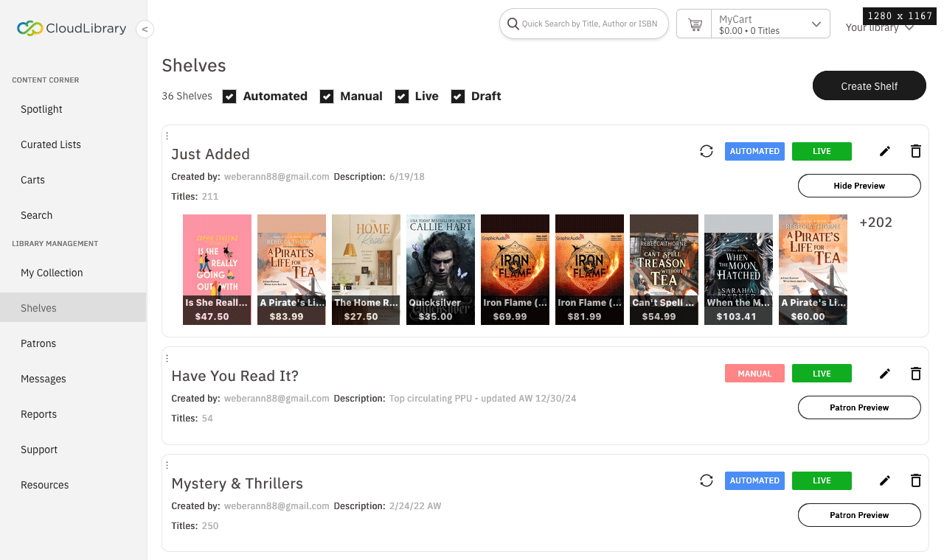Click the Create Shelf button
Viewport: 944px width, 560px height.
(x=869, y=85)
